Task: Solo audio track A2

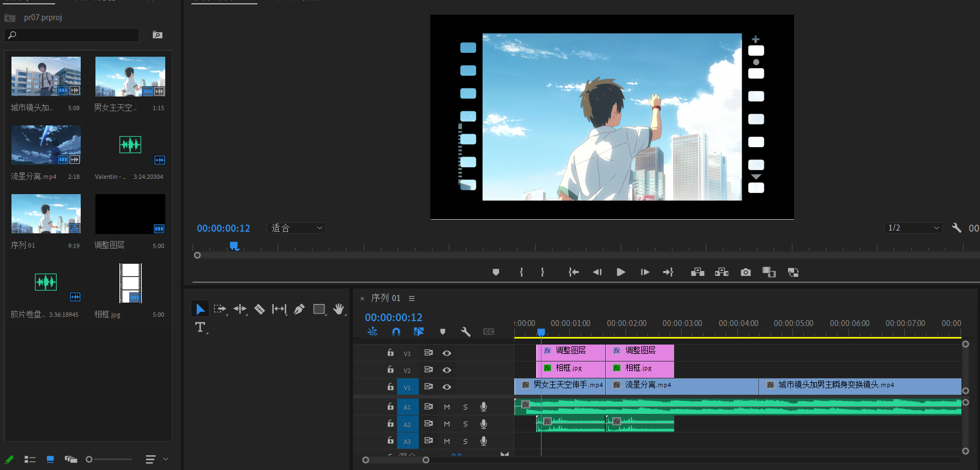Action: [465, 424]
